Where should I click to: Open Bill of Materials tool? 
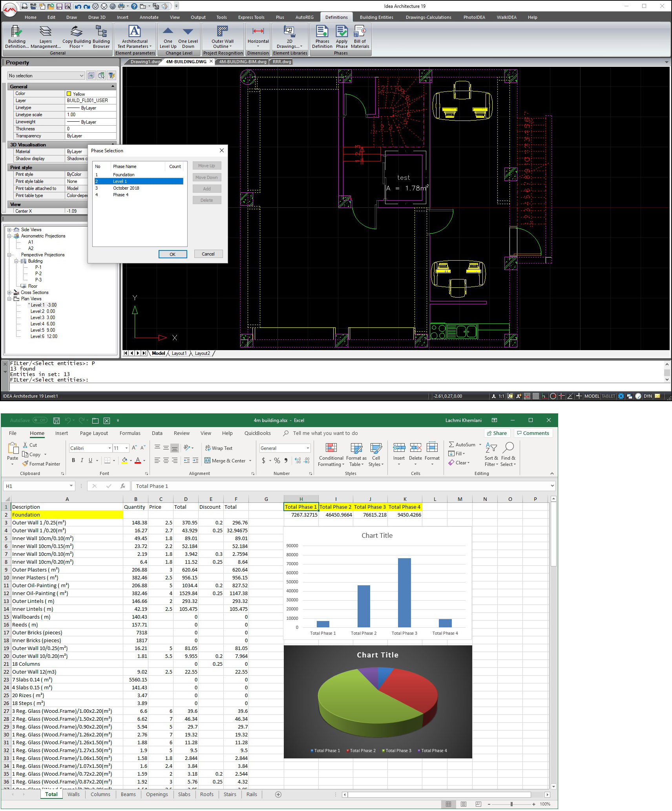[x=360, y=37]
